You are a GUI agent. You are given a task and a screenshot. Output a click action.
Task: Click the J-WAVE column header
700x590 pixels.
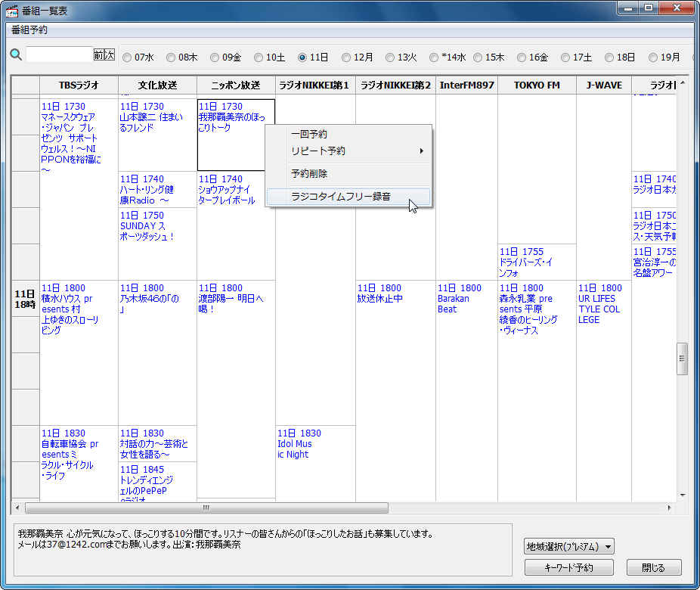[604, 85]
